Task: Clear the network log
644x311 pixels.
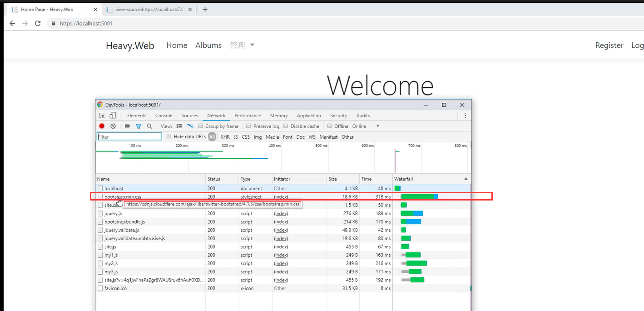Action: 113,126
